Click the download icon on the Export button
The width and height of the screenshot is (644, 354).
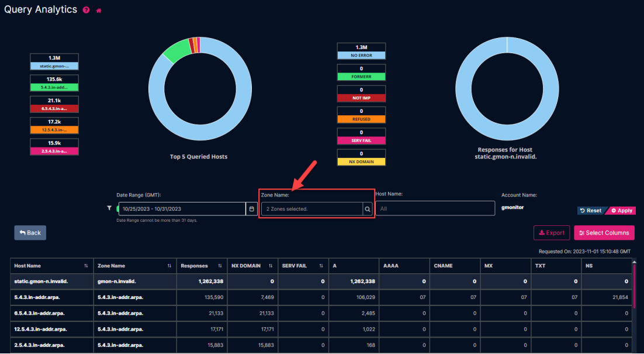541,232
